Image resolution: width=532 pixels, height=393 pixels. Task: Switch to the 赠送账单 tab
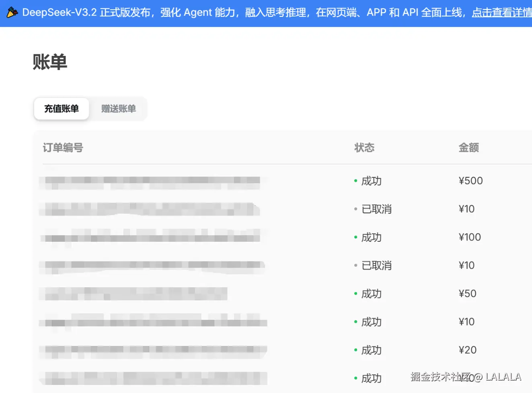click(119, 109)
